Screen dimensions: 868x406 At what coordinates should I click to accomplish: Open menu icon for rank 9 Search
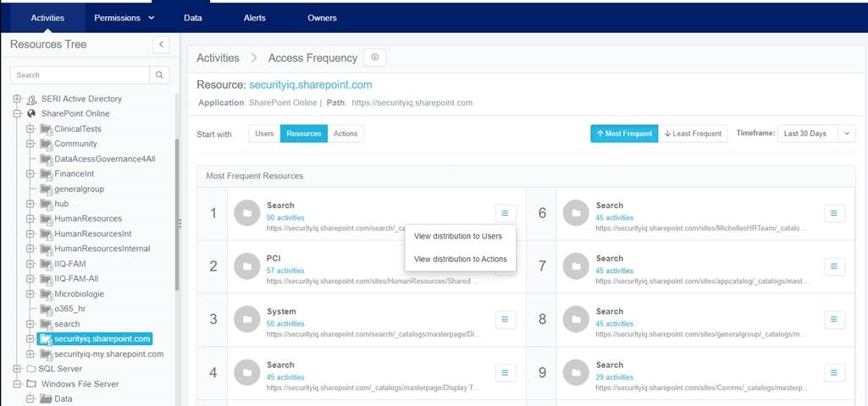tap(834, 371)
